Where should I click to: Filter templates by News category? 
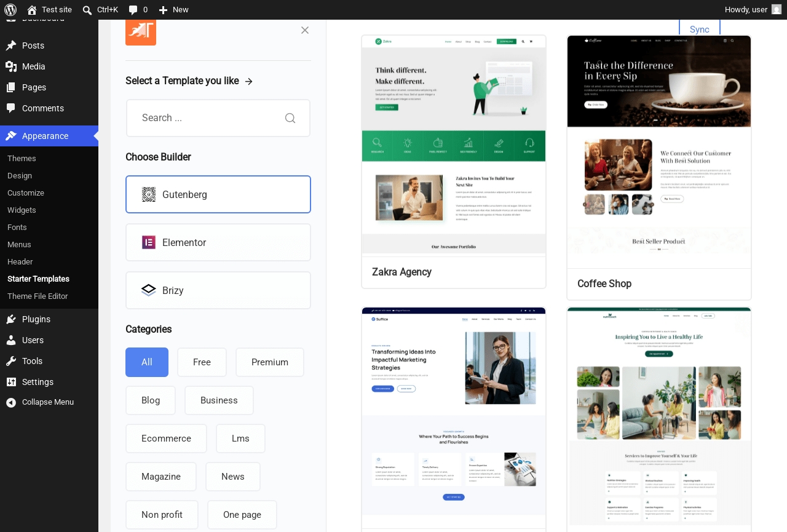click(x=233, y=477)
